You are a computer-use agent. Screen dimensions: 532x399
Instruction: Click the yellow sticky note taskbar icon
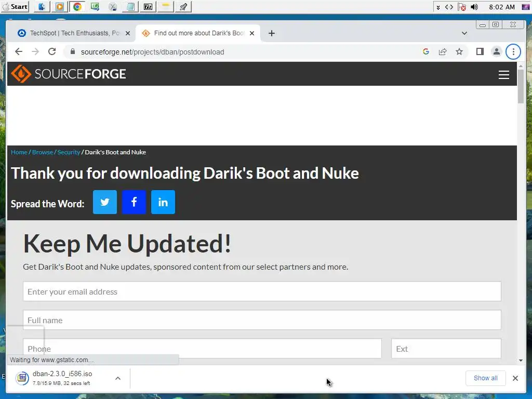(x=166, y=6)
